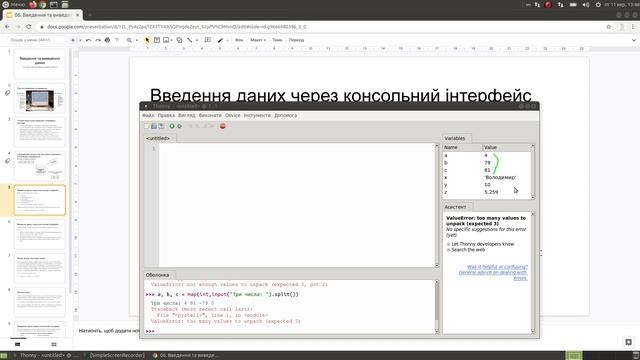Viewport: 640px width, 360px height.
Task: Open the Device menu in Thonny
Action: 233,116
